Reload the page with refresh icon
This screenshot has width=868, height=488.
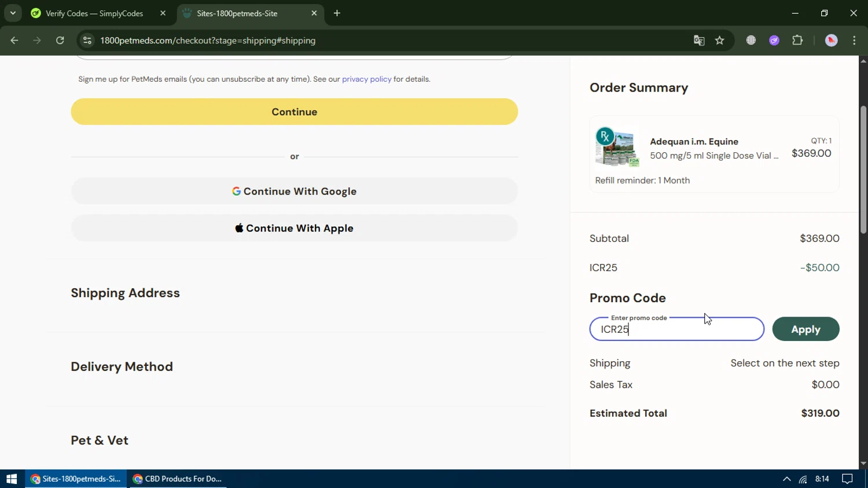pos(60,41)
